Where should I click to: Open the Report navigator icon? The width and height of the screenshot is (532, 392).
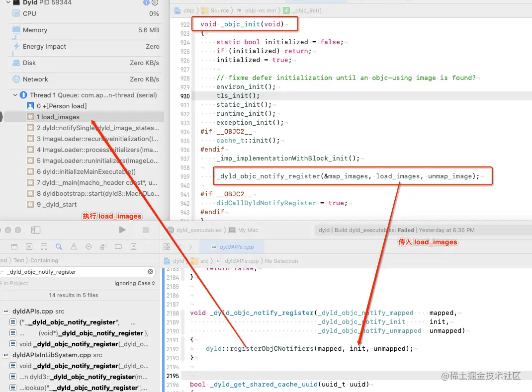coord(133,247)
